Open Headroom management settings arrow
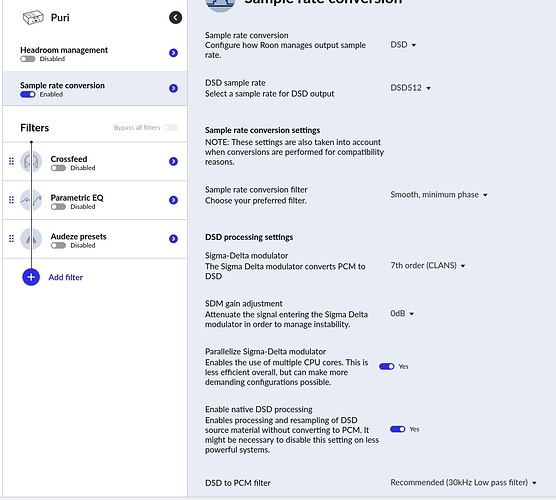Screen dimensions: 556x500 click(173, 53)
